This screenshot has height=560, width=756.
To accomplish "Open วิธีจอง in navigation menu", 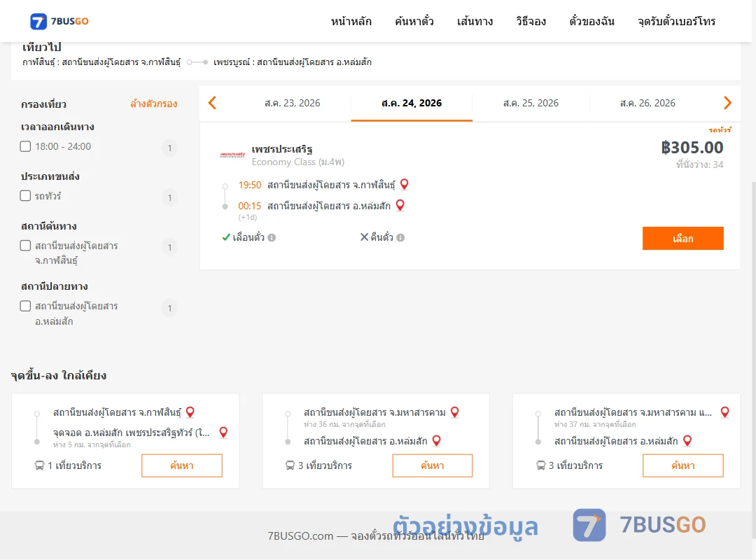I will (531, 21).
